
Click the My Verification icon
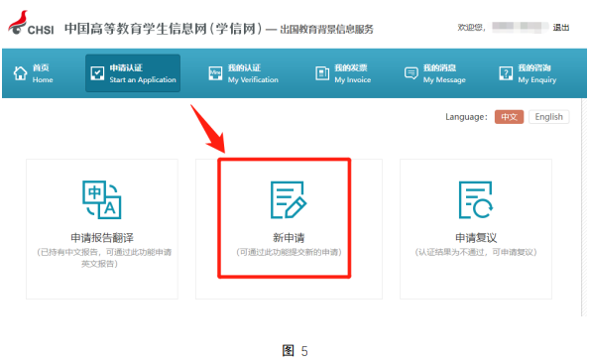click(215, 73)
